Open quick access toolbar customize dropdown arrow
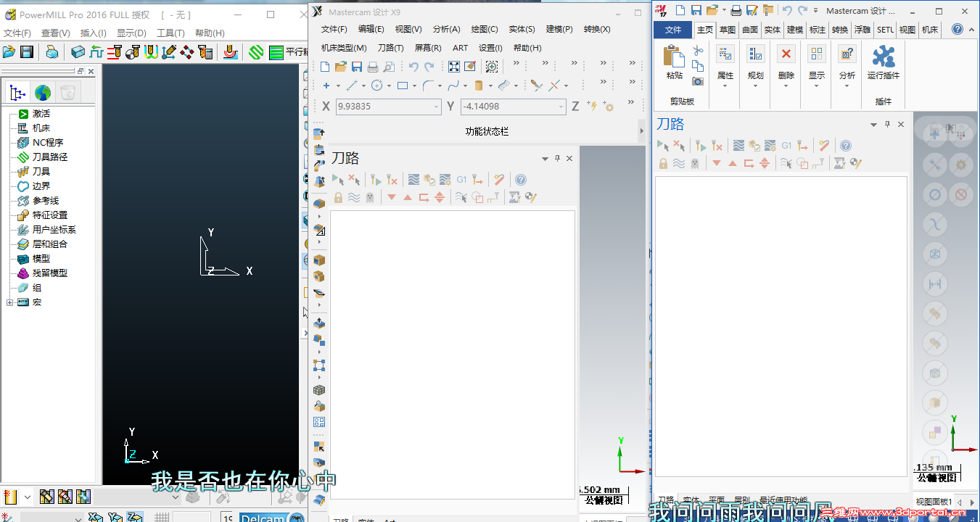 click(815, 11)
